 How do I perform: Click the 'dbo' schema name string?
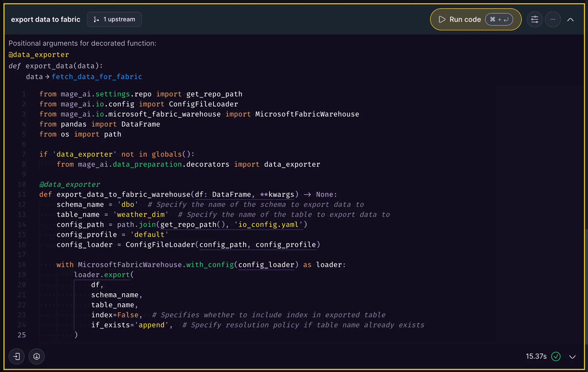[x=128, y=204]
